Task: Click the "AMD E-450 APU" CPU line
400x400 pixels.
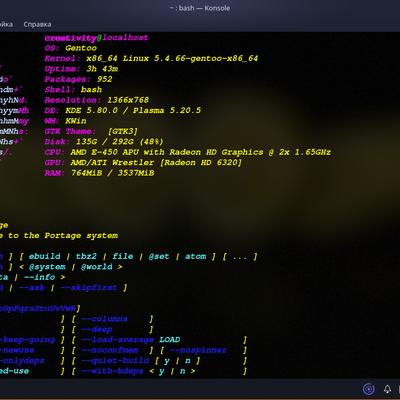Action: tap(188, 152)
